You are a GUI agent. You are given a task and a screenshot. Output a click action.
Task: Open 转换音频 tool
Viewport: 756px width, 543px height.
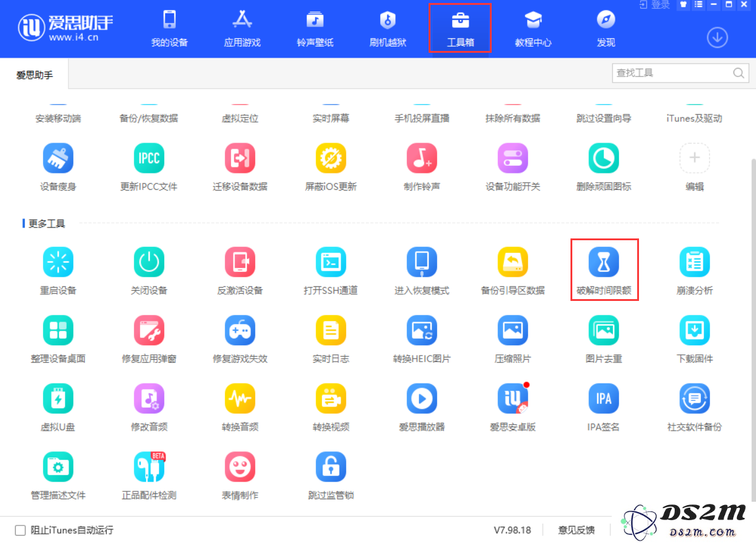pyautogui.click(x=240, y=399)
